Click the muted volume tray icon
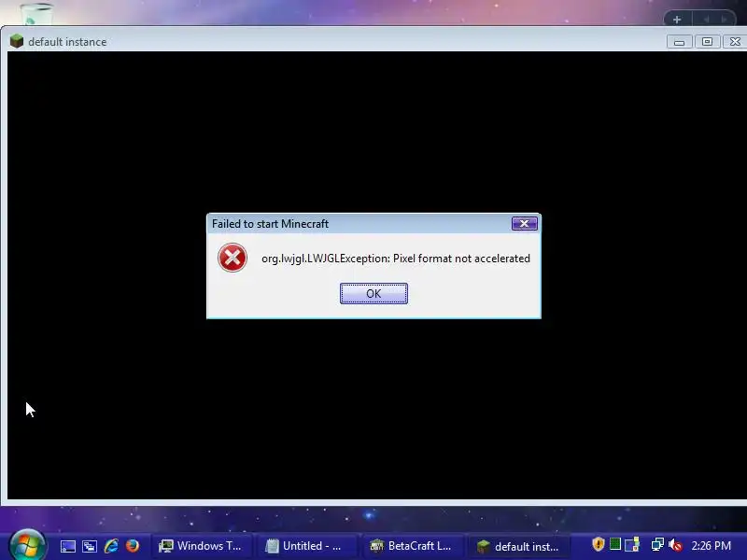Screen dimensions: 747x560 coord(675,544)
